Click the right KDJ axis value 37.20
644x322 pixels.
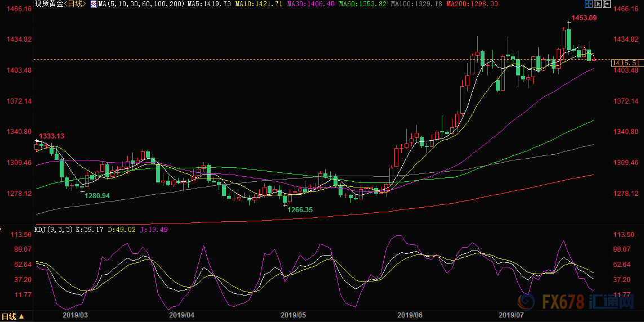tap(622, 280)
